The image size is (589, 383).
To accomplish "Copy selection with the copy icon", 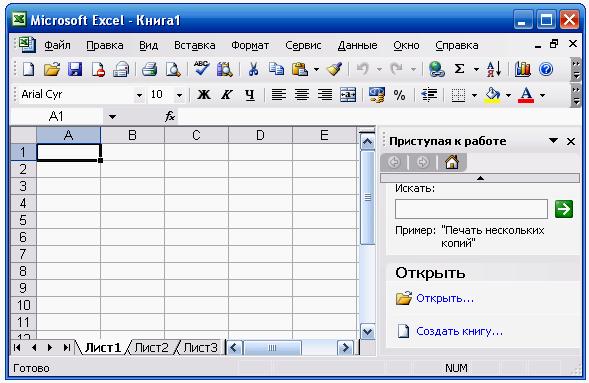I will pos(276,69).
